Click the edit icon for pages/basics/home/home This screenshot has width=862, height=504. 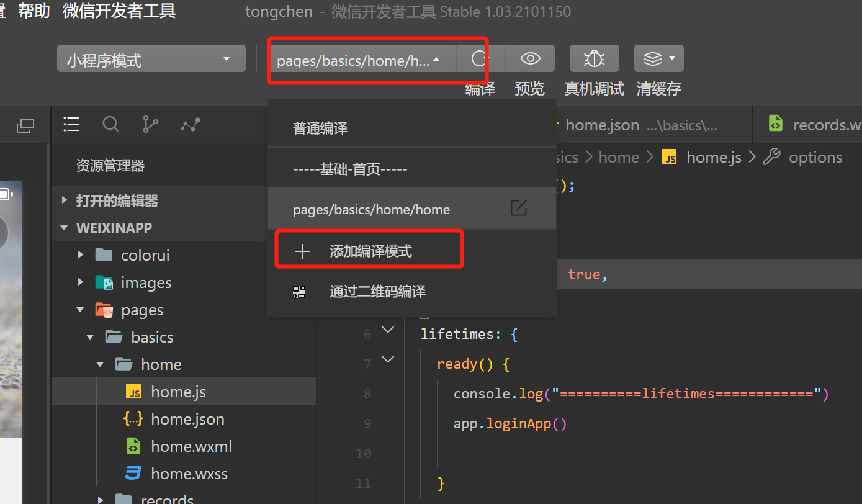coord(519,208)
